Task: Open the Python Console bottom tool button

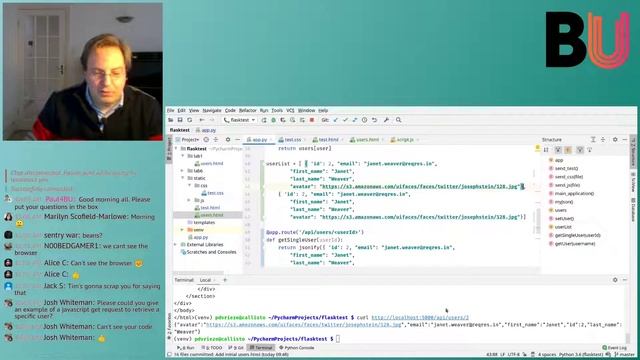Action: point(297,348)
